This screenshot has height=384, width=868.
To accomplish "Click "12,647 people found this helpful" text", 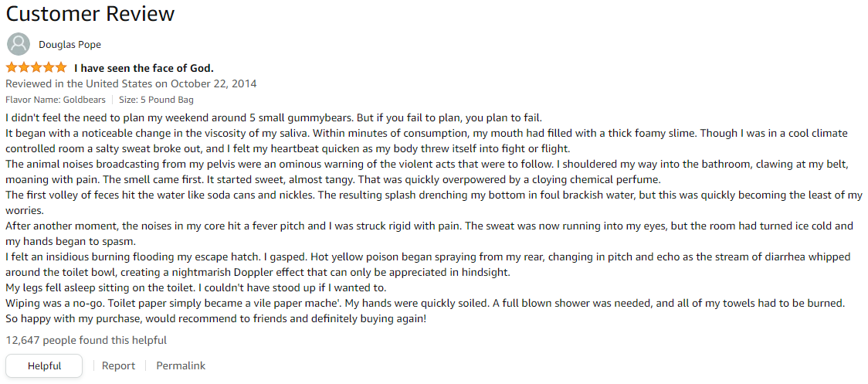I will pyautogui.click(x=86, y=340).
